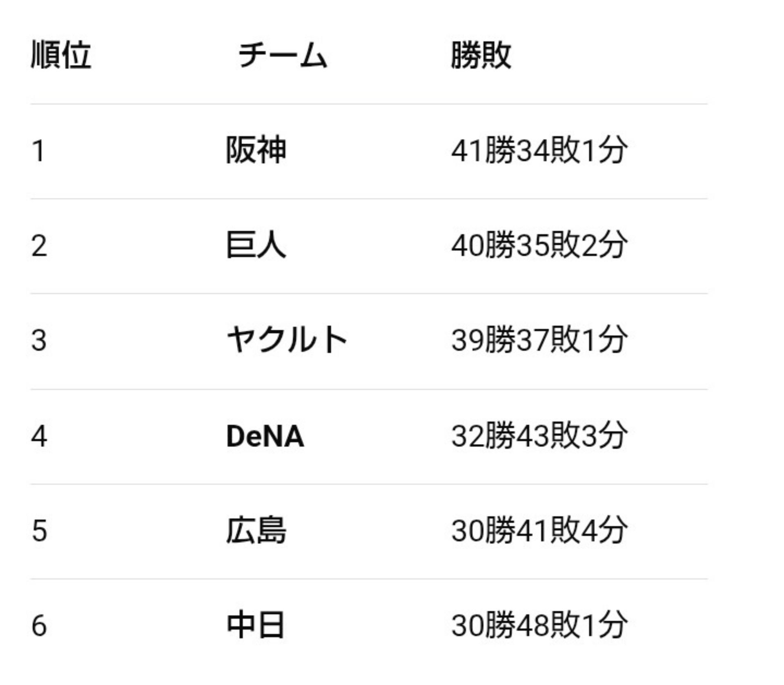Open the ヤクルト team link
Image resolution: width=784 pixels, height=685 pixels.
[x=287, y=340]
